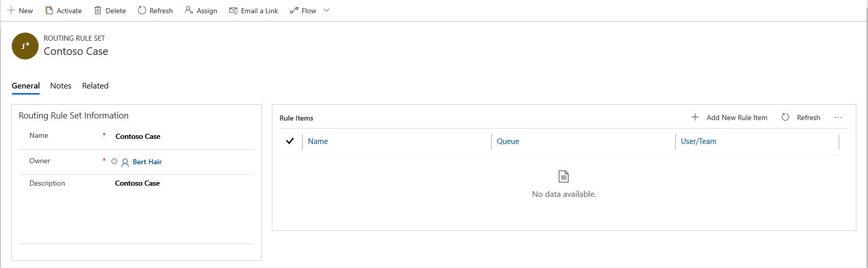Click the Routing Rule Set Information heading
868x268 pixels.
tap(74, 115)
